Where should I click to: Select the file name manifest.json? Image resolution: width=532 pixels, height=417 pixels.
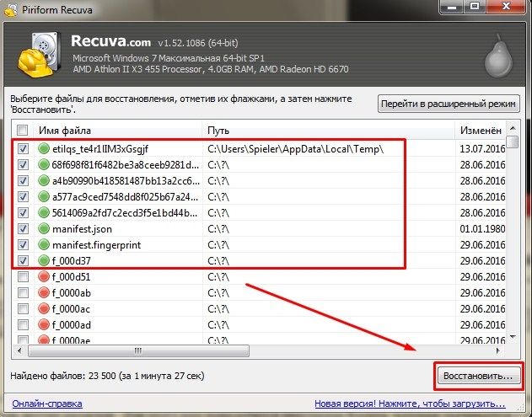pyautogui.click(x=82, y=229)
